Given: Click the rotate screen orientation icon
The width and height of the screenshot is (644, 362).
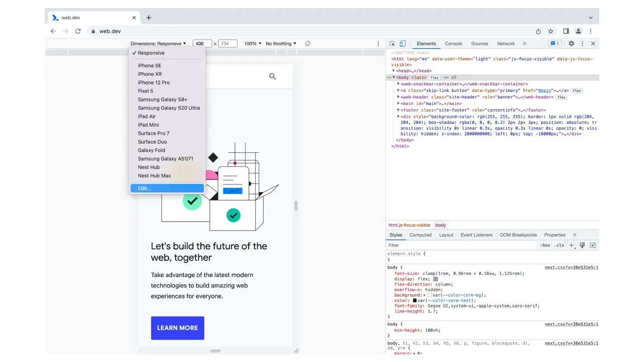Looking at the screenshot, I should (307, 44).
